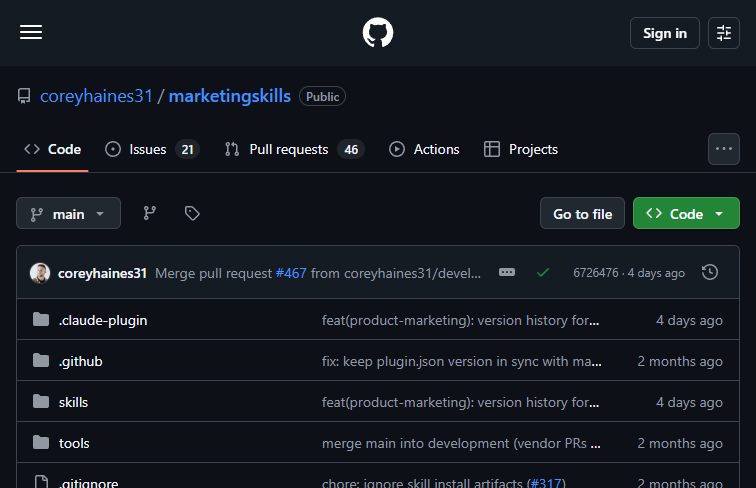Open pull request #467 link
Image resolution: width=756 pixels, height=488 pixels.
(x=291, y=273)
